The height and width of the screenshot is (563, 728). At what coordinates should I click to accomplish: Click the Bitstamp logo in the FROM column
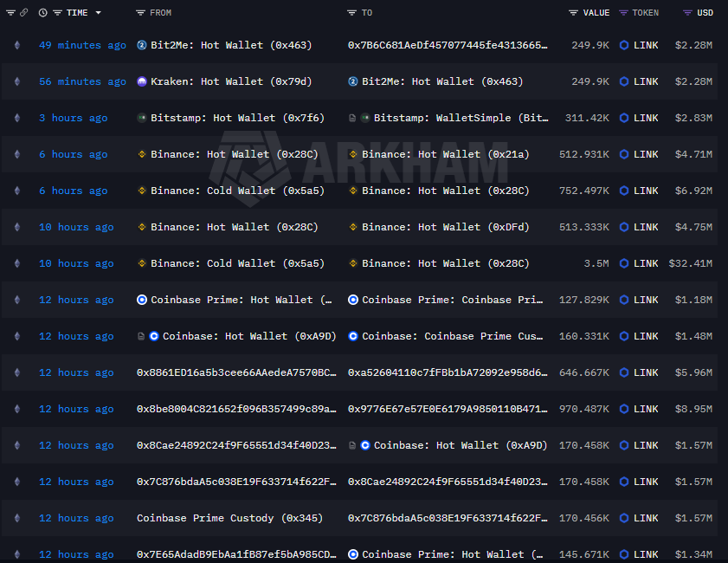pos(142,118)
